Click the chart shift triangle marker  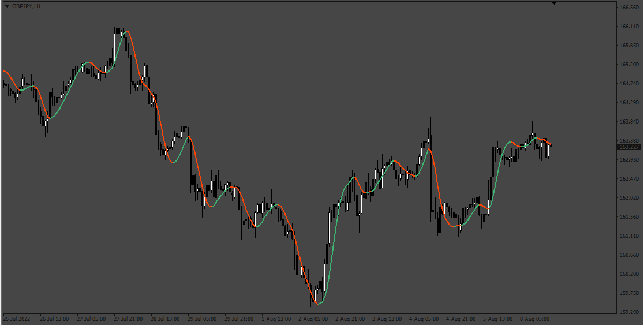tap(554, 3)
